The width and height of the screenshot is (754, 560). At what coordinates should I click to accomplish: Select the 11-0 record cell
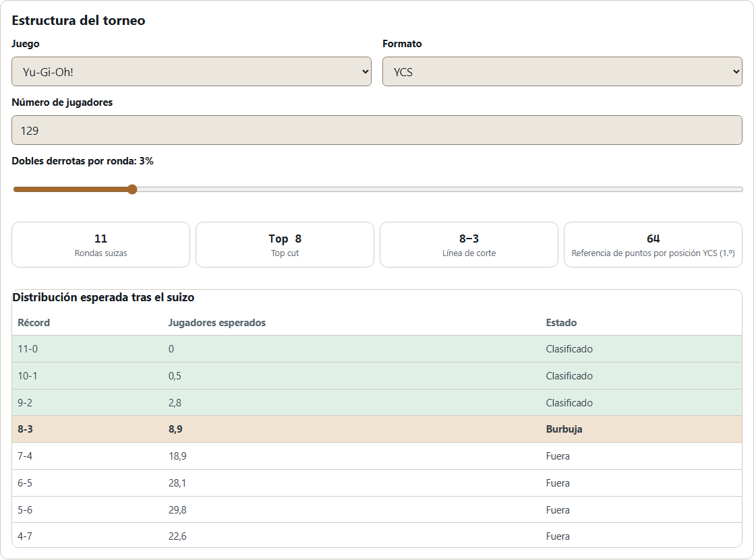(28, 349)
